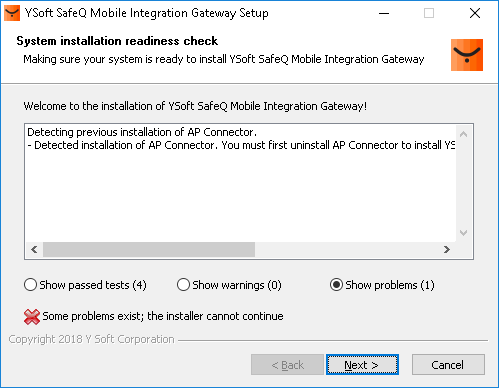
Task: Click the horizontal scroll left arrow
Action: pos(34,249)
